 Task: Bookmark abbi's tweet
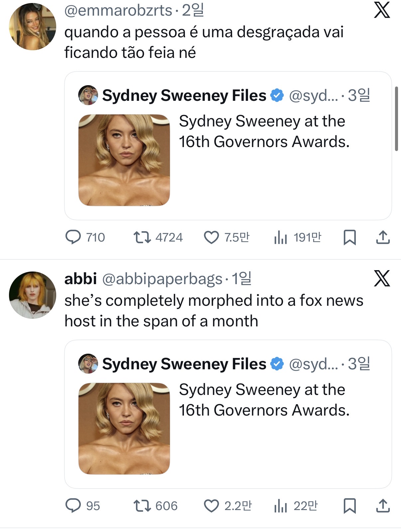pos(349,506)
